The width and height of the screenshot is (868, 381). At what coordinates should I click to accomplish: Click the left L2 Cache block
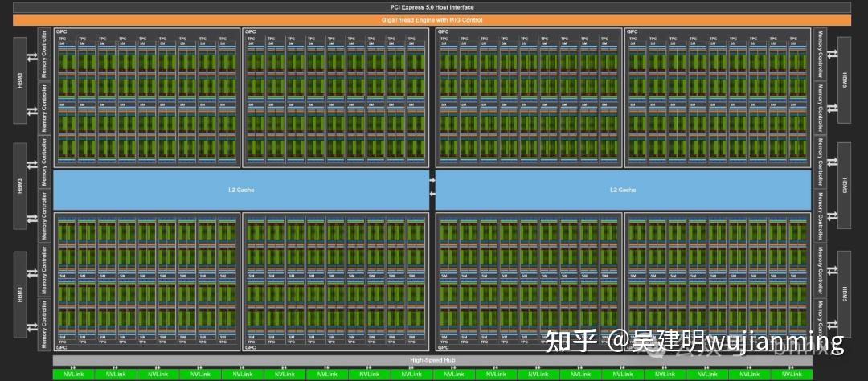point(241,190)
